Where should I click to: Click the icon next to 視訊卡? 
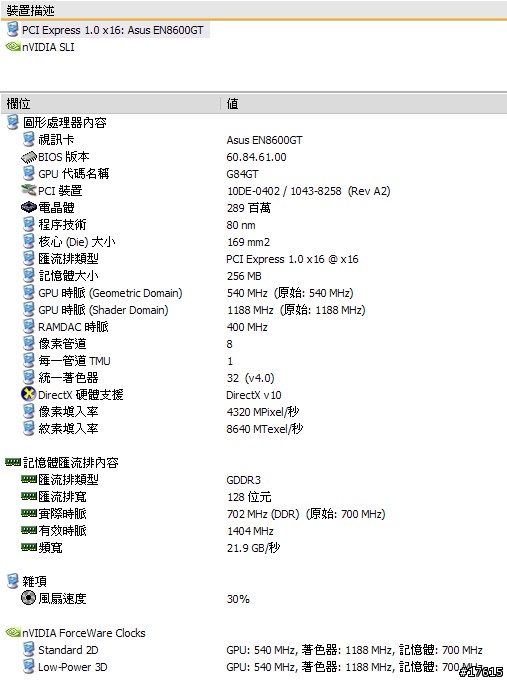pos(28,139)
